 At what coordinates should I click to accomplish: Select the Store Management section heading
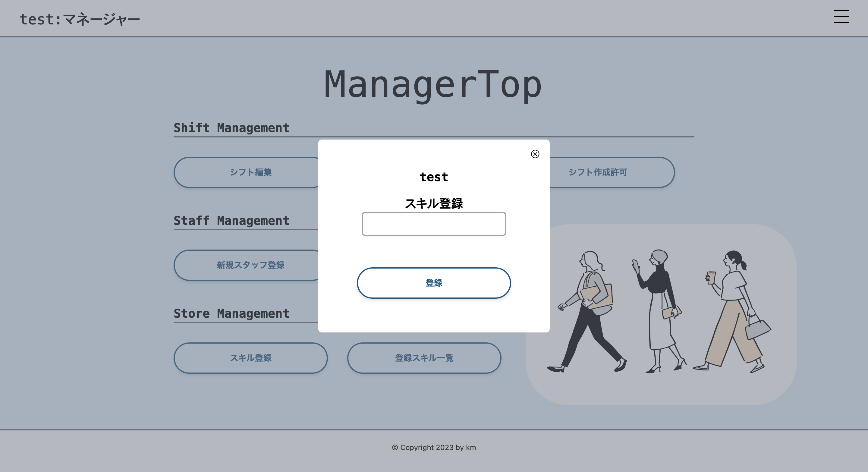pos(231,313)
